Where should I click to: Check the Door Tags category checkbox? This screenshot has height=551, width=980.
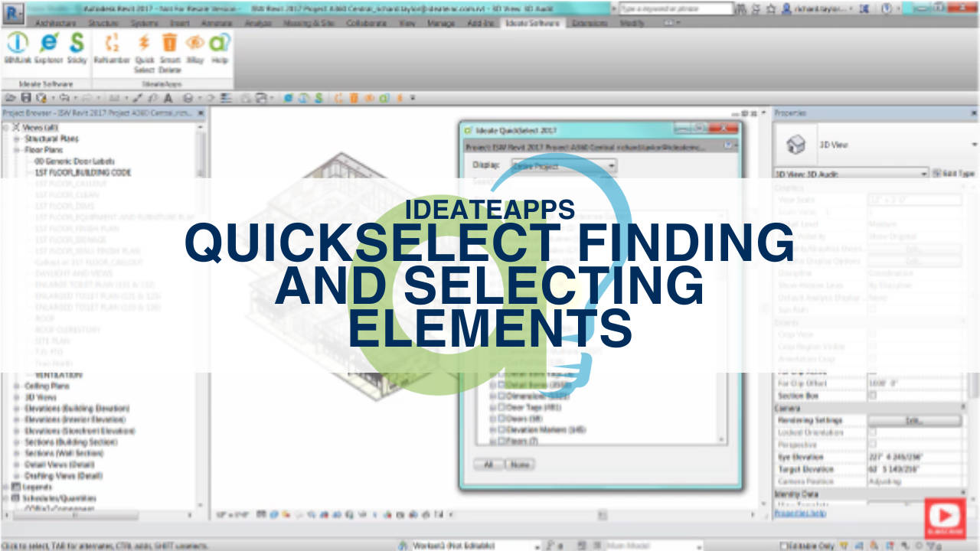[502, 408]
